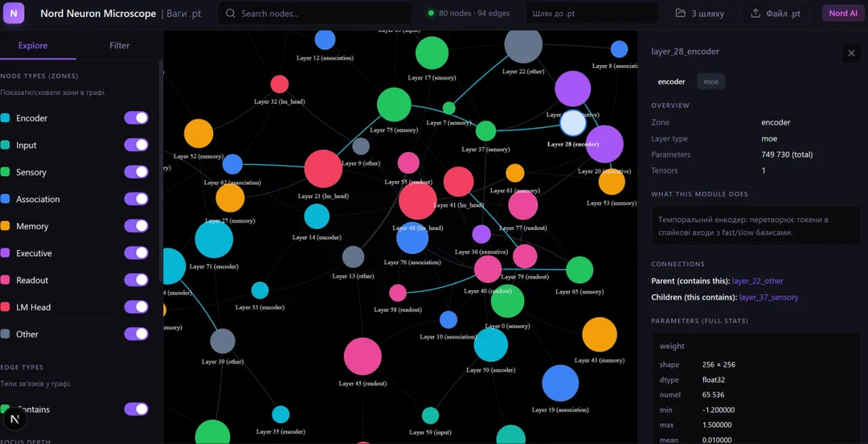
Task: Click the purple N app logo
Action: point(14,13)
